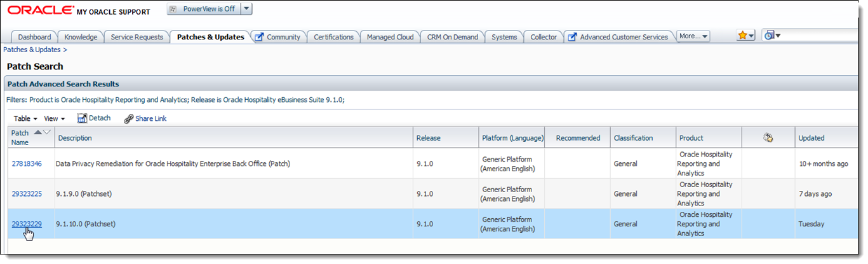This screenshot has width=868, height=264.
Task: Go to the CRM On Demand tab
Action: click(x=452, y=37)
